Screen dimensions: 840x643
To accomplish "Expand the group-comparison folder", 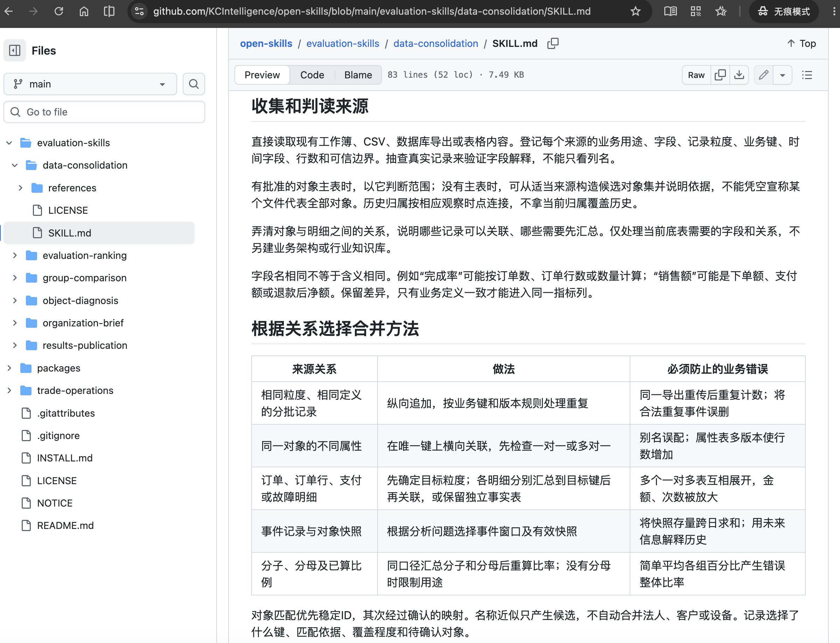I will pyautogui.click(x=15, y=278).
